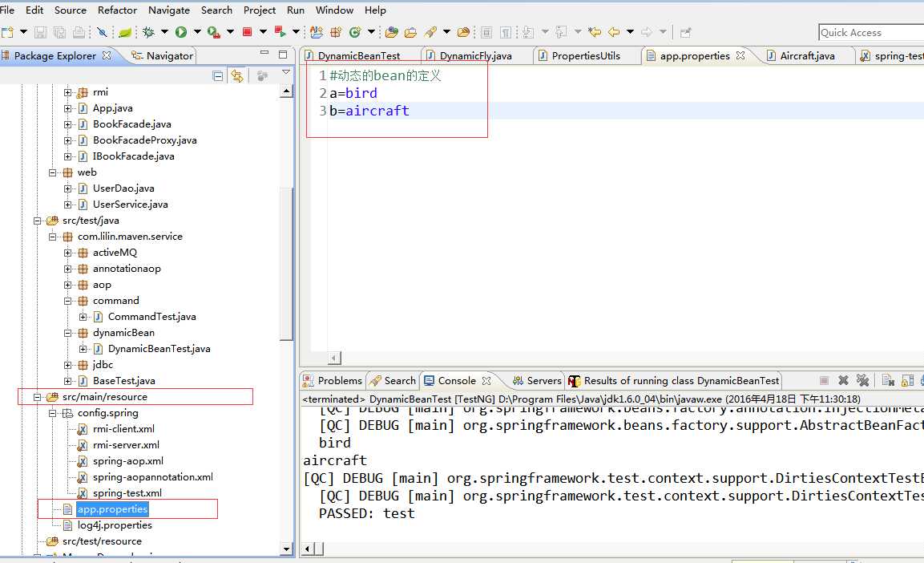Screen dimensions: 924x563
Task: Expand the rmi package node
Action: pyautogui.click(x=68, y=92)
